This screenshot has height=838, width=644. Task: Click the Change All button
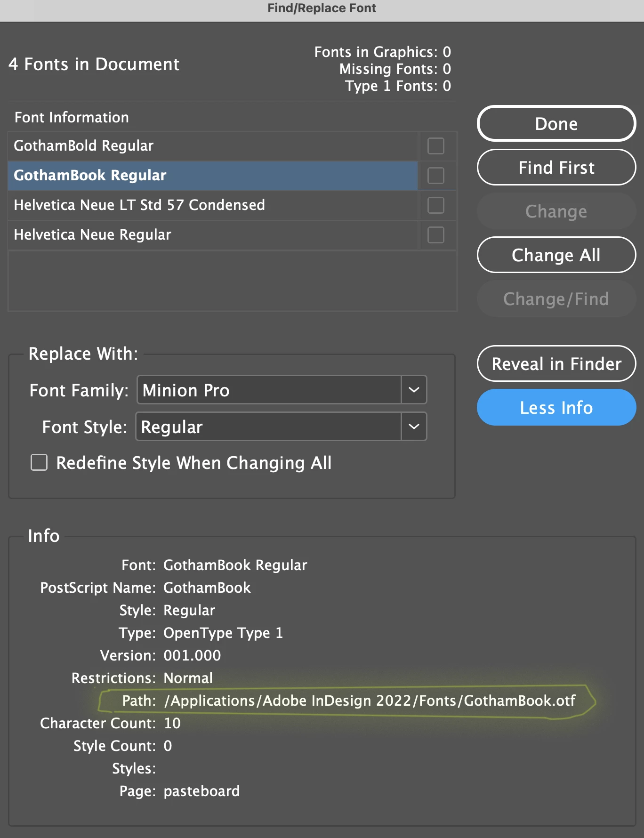coord(556,255)
